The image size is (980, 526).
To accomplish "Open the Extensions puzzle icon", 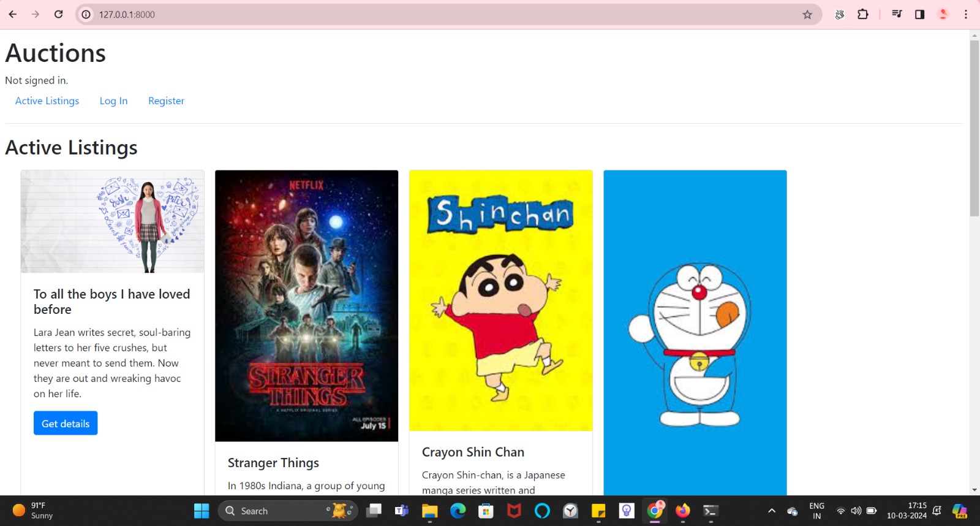I will point(863,14).
